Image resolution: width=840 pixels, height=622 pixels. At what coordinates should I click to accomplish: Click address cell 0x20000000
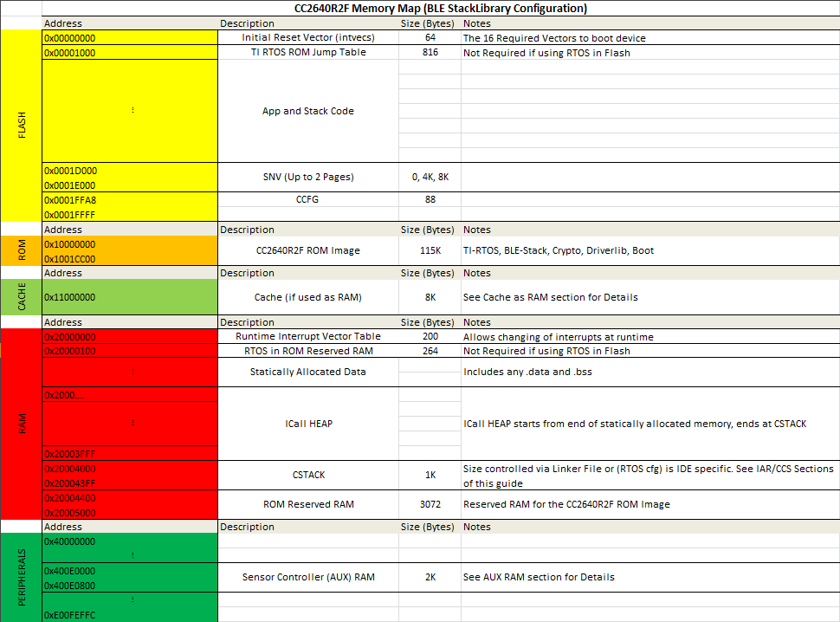click(130, 336)
